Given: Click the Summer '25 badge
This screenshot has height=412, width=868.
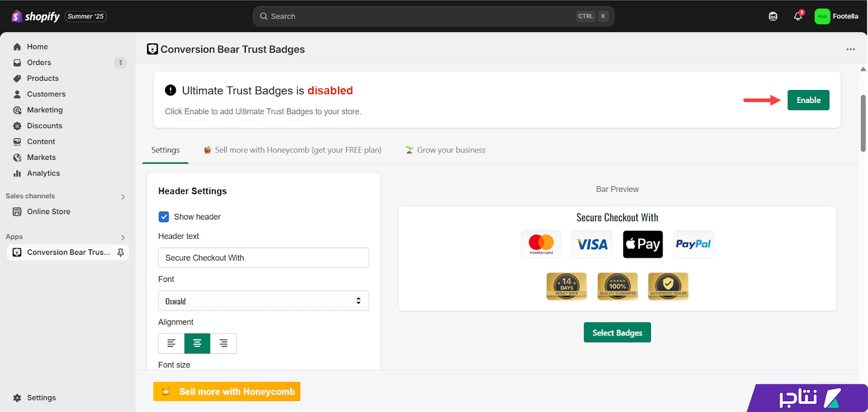Looking at the screenshot, I should pos(86,16).
